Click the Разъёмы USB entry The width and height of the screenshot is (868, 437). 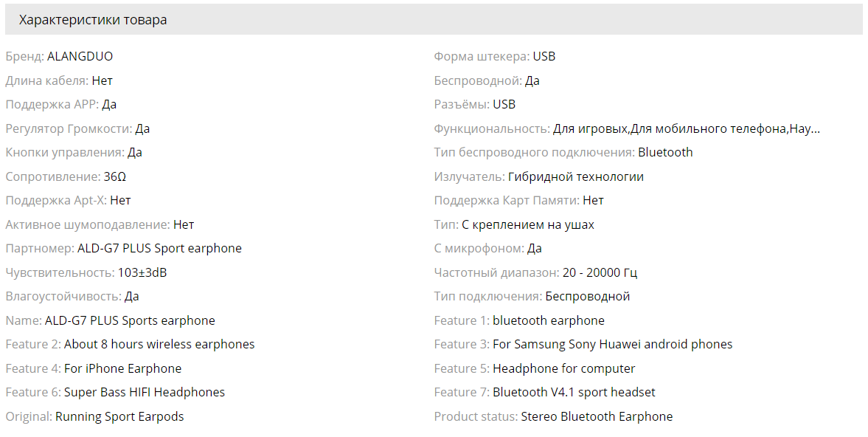point(504,105)
